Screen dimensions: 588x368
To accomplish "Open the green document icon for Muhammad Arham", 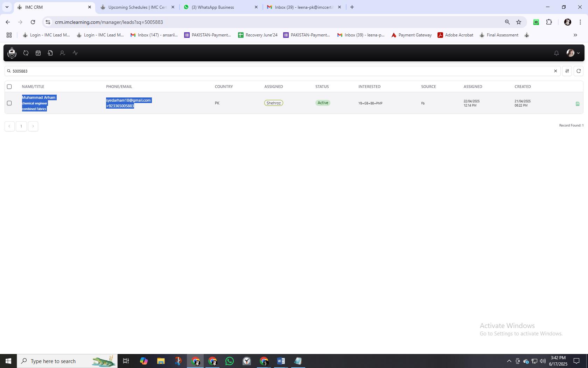I will tap(577, 104).
